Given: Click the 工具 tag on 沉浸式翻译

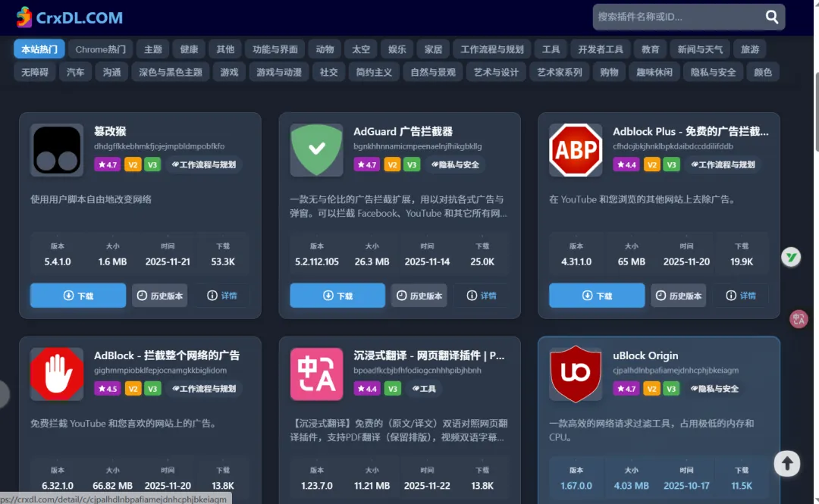Looking at the screenshot, I should (x=424, y=389).
